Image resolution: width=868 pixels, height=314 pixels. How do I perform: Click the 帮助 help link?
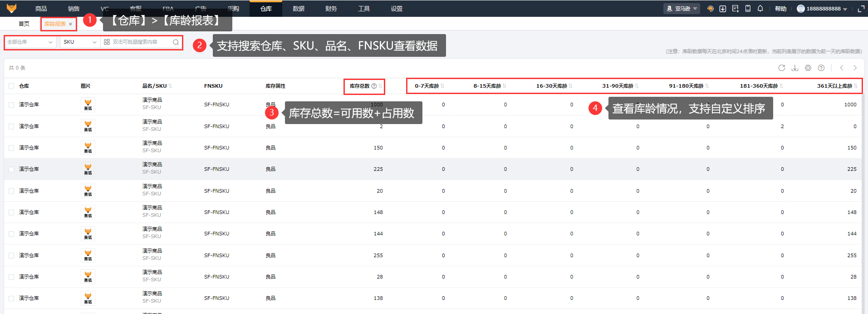coord(780,9)
